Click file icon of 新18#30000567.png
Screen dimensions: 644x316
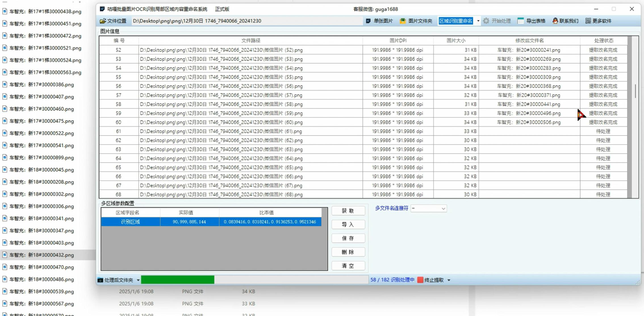tap(5, 304)
